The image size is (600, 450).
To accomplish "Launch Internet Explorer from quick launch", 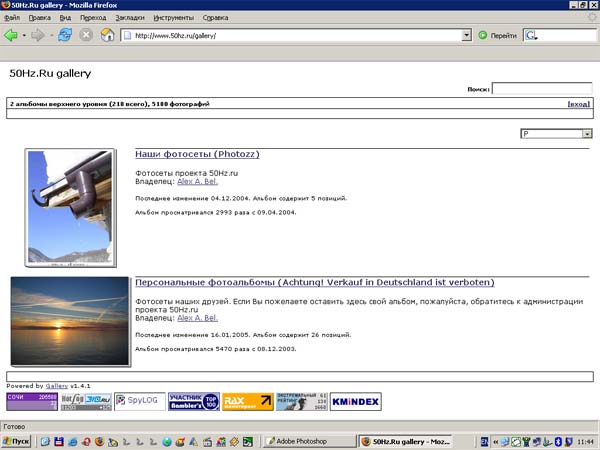I will point(72,442).
